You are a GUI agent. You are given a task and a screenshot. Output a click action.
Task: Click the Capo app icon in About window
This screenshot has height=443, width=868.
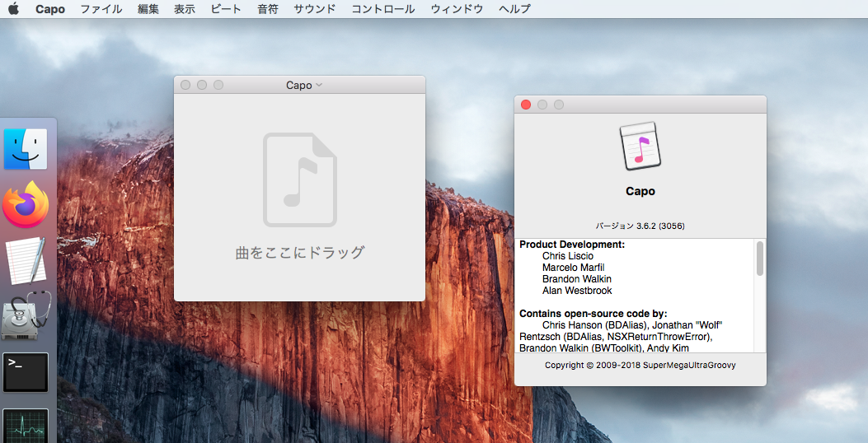click(x=640, y=147)
